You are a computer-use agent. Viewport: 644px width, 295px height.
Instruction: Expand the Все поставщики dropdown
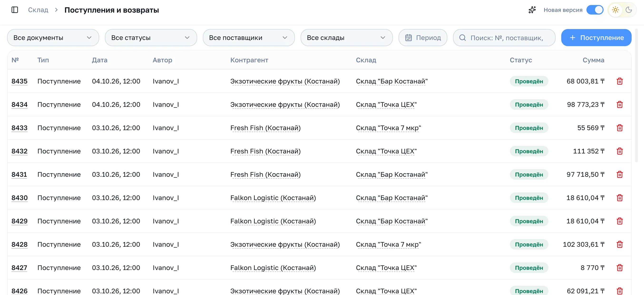(x=249, y=38)
